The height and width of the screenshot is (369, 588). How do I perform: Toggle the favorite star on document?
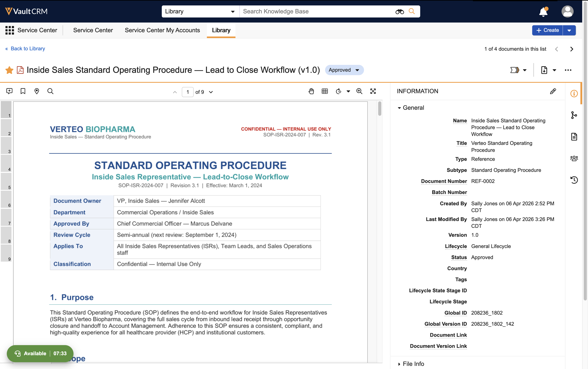9,70
